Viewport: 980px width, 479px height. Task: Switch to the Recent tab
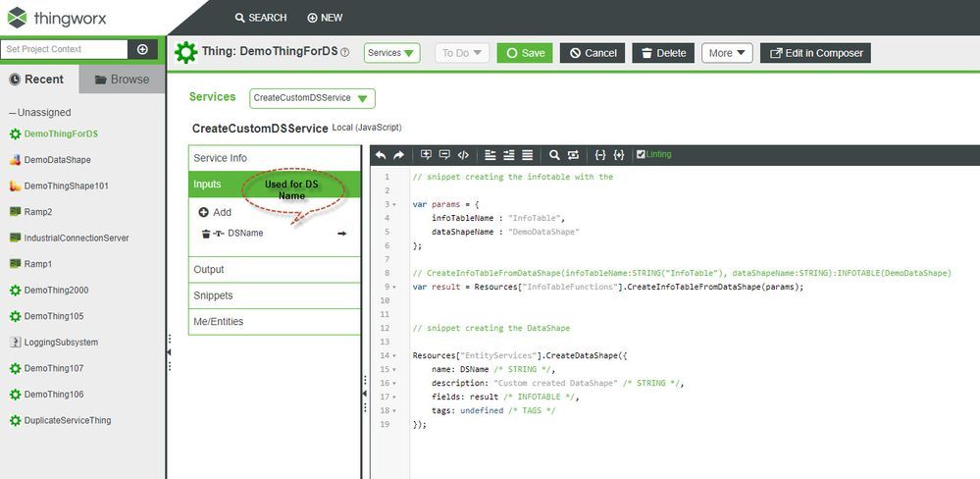(x=39, y=80)
